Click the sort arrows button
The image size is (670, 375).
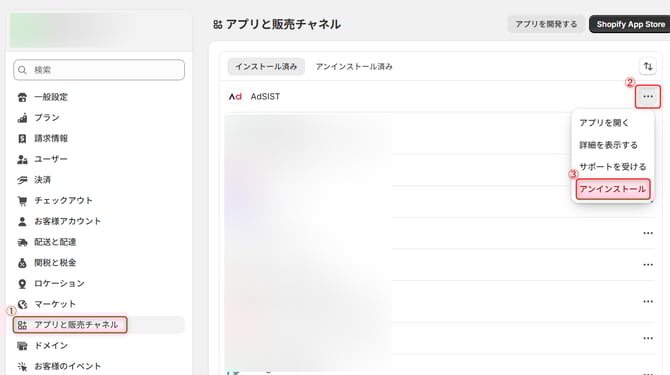tap(648, 67)
